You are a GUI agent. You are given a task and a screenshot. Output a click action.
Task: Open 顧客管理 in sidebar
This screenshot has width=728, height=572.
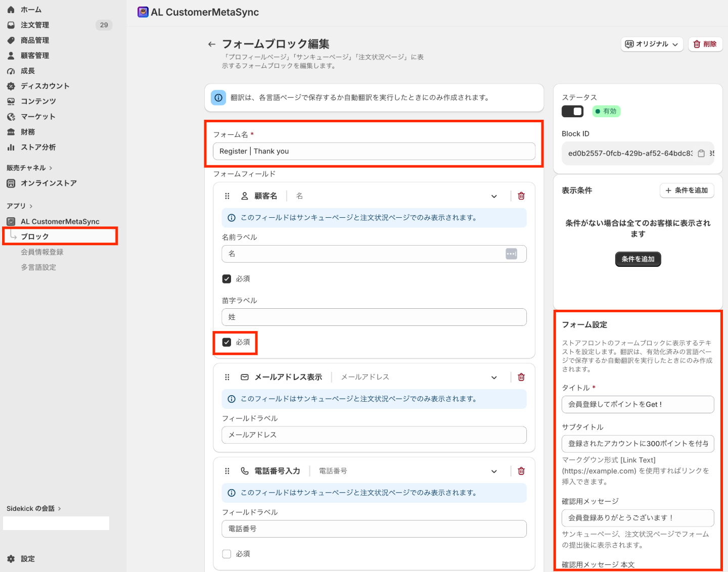click(x=35, y=56)
